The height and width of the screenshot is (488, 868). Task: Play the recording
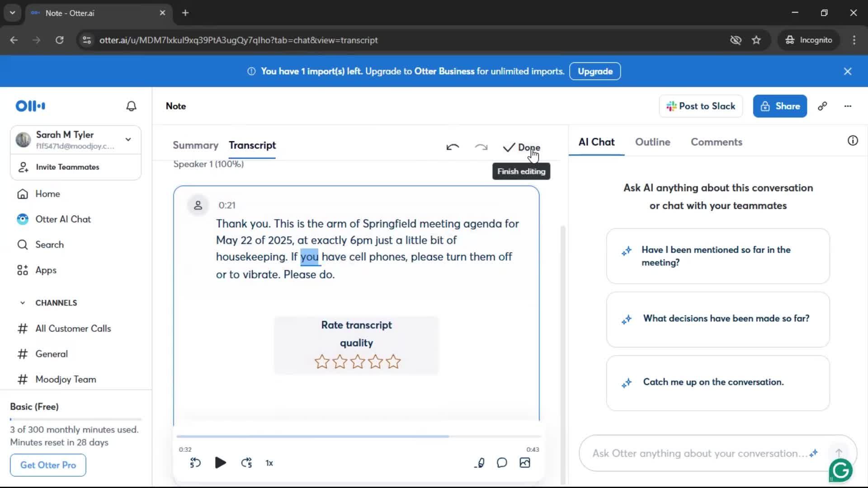coord(220,463)
